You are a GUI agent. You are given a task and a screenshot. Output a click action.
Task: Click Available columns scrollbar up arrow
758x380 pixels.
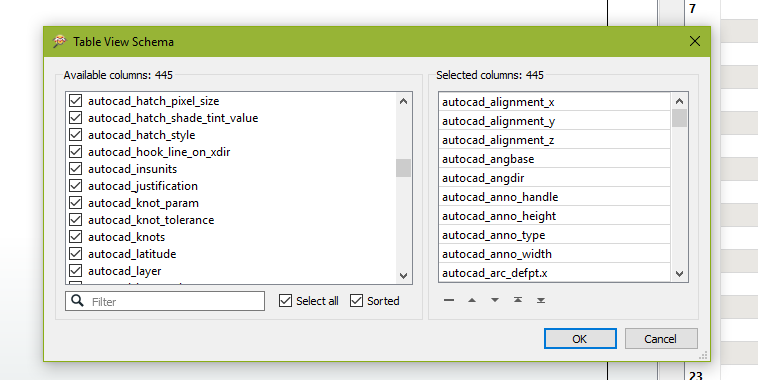click(x=403, y=101)
